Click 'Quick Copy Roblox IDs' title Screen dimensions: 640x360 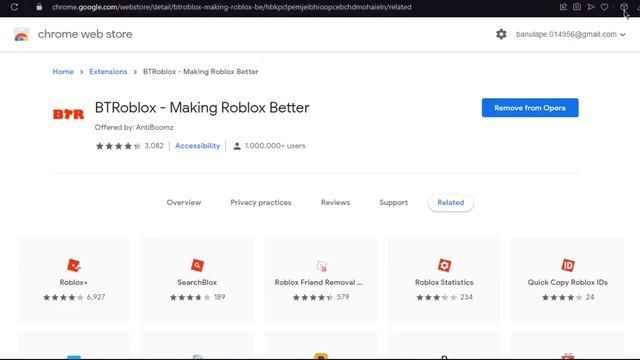[x=567, y=282]
